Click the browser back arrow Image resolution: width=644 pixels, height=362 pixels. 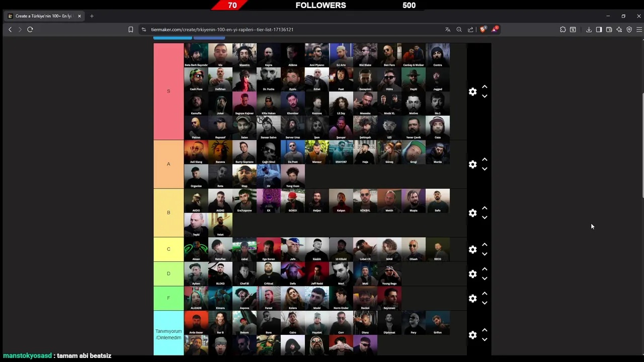click(10, 30)
